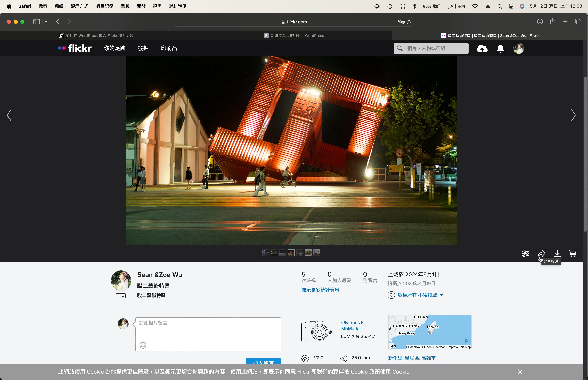Screen dimensions: 588x380
Task: Open the 發掘 navigation menu
Action: click(143, 48)
